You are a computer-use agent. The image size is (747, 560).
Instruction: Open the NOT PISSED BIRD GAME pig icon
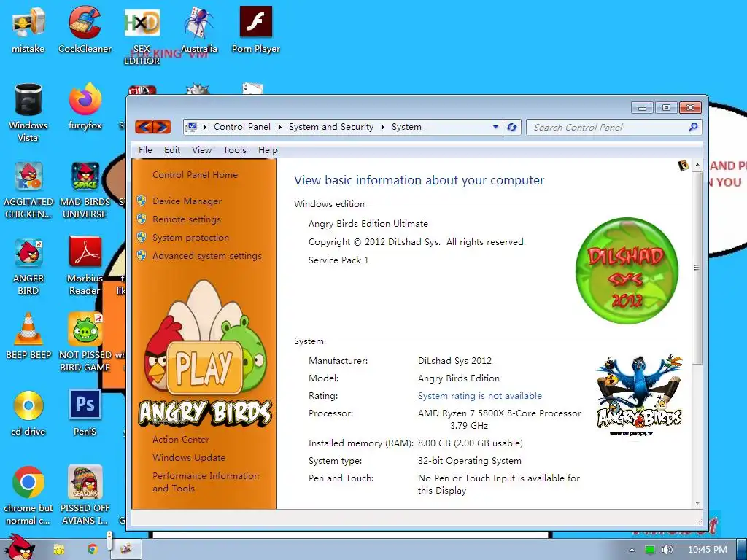[x=85, y=342]
